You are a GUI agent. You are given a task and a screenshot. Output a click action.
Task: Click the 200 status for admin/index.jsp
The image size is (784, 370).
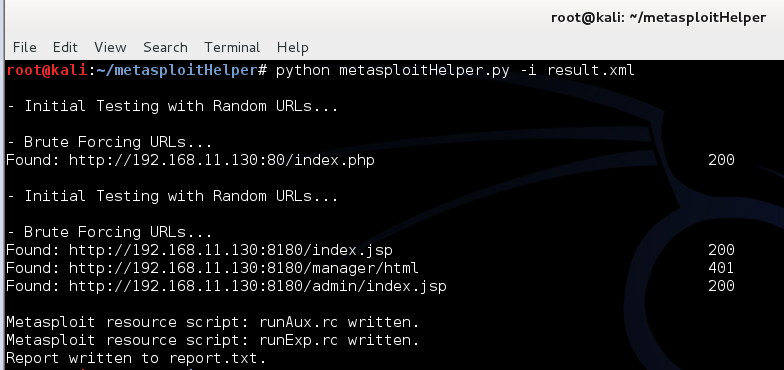[721, 286]
